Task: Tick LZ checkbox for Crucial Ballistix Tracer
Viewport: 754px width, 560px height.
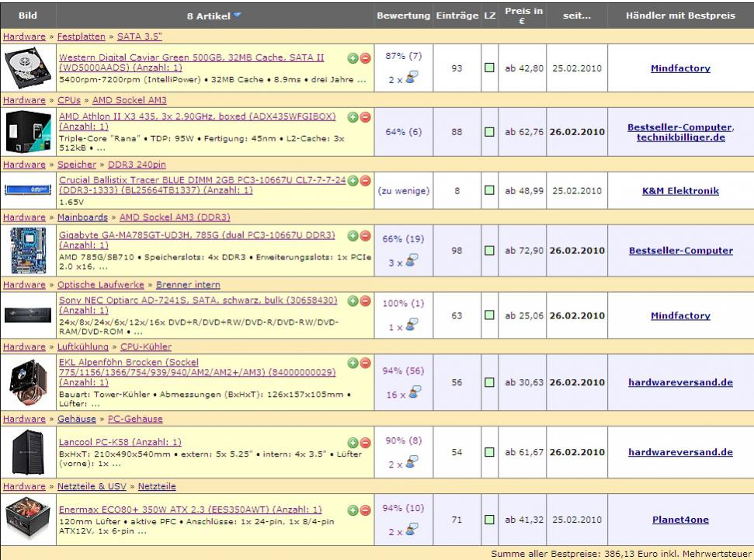Action: point(489,190)
